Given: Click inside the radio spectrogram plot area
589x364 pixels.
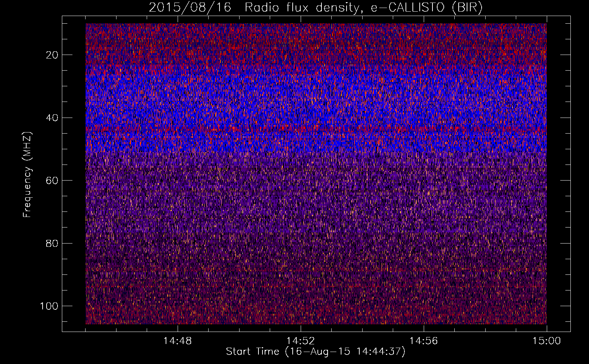Looking at the screenshot, I should coord(316,174).
